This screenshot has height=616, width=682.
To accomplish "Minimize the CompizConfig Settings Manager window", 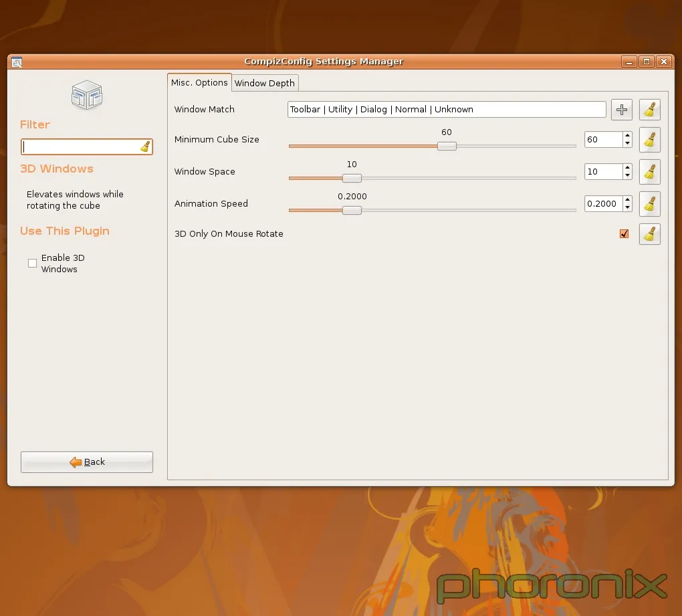I will coord(629,62).
